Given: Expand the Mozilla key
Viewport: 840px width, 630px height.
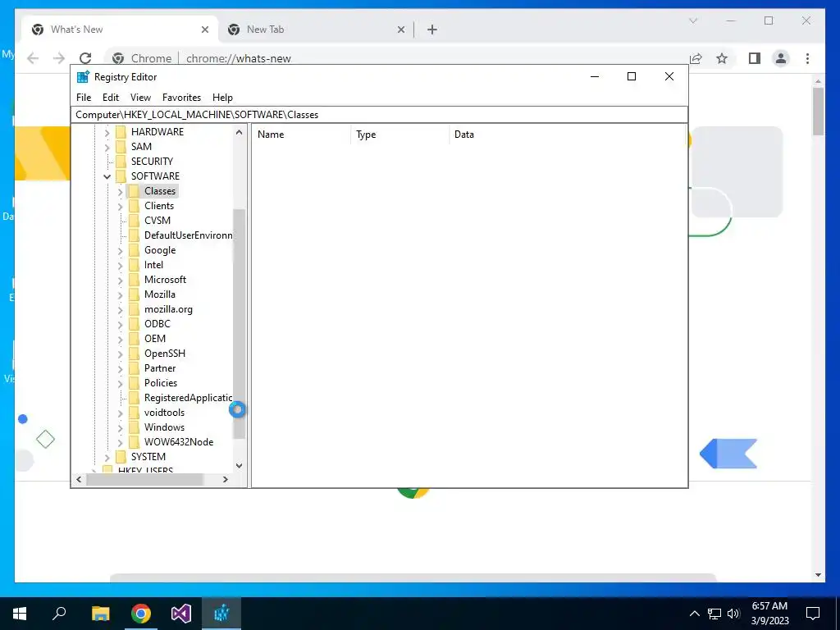Looking at the screenshot, I should 121,294.
